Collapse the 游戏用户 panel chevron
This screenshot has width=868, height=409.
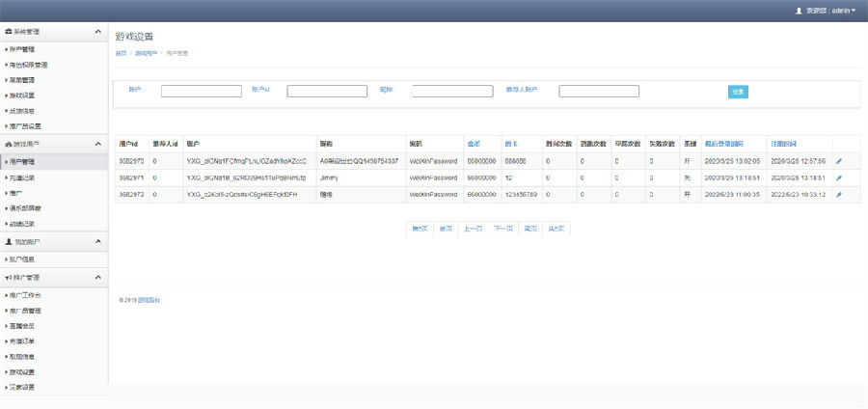97,144
